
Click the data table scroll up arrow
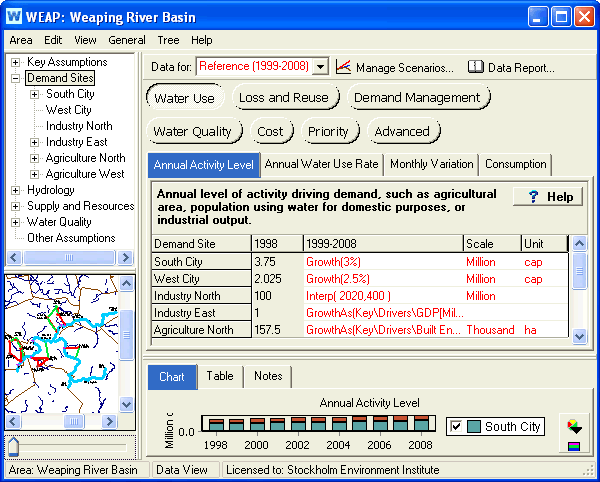click(579, 243)
